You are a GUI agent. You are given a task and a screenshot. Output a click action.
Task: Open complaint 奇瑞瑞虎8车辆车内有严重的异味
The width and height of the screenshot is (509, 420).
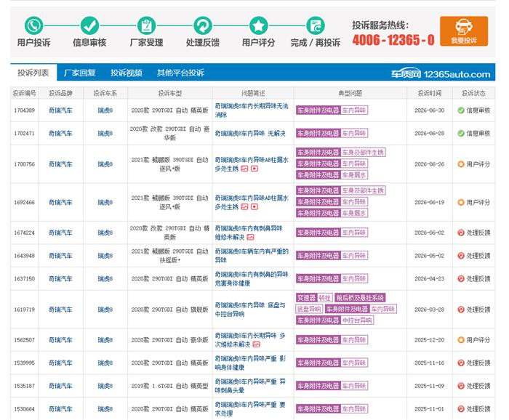pyautogui.click(x=252, y=256)
